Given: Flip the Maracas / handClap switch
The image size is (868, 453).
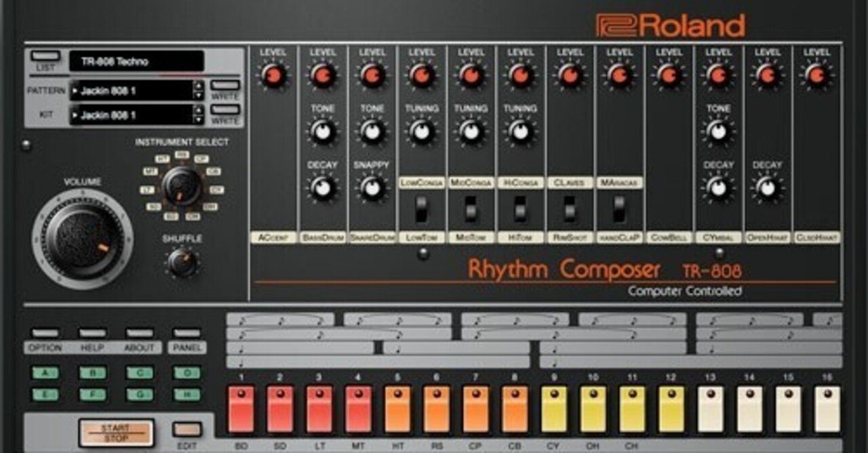Looking at the screenshot, I should tap(619, 210).
